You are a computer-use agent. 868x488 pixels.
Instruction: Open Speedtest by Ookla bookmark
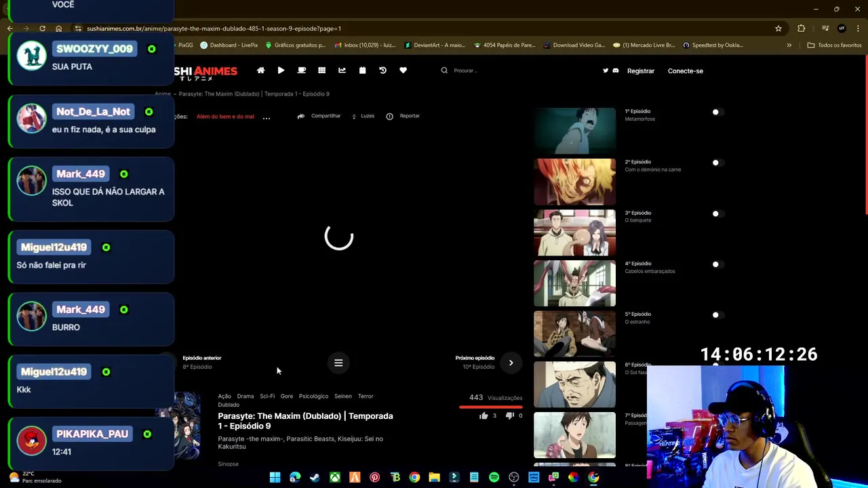tap(713, 45)
